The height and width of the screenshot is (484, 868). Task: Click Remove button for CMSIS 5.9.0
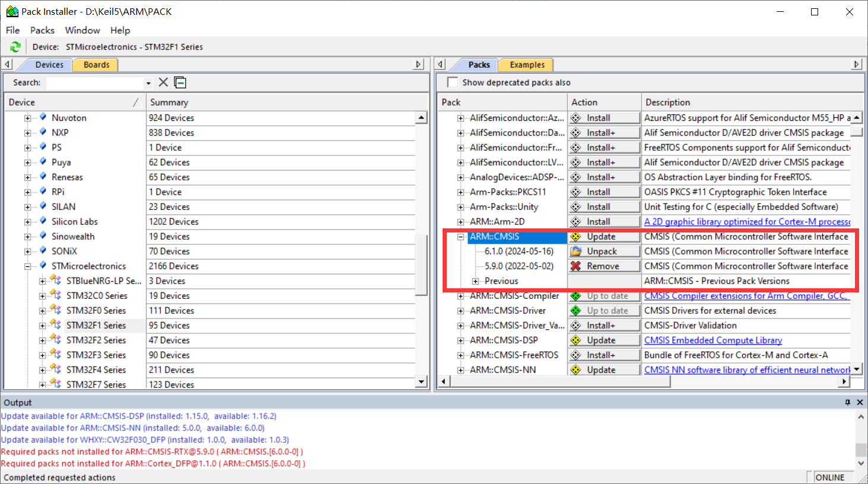[604, 266]
